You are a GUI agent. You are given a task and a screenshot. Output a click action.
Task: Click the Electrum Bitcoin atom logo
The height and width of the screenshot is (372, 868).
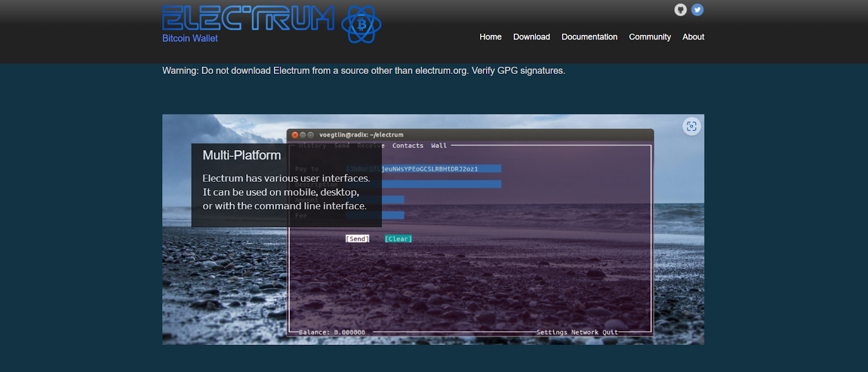pyautogui.click(x=361, y=24)
